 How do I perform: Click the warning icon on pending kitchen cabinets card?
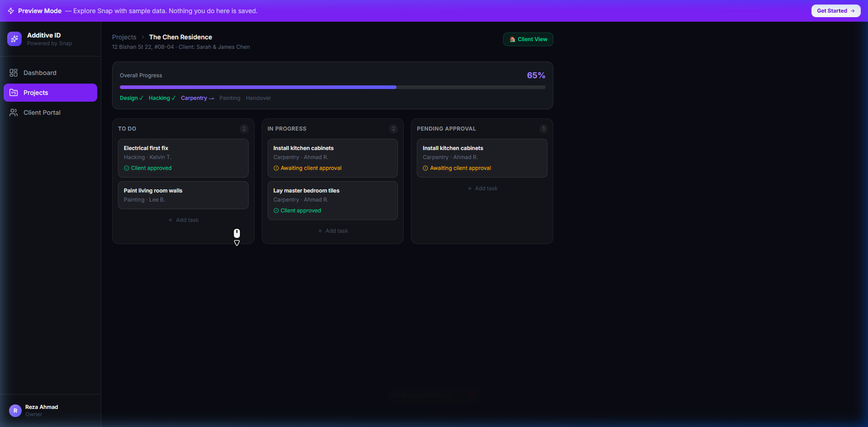pyautogui.click(x=425, y=168)
